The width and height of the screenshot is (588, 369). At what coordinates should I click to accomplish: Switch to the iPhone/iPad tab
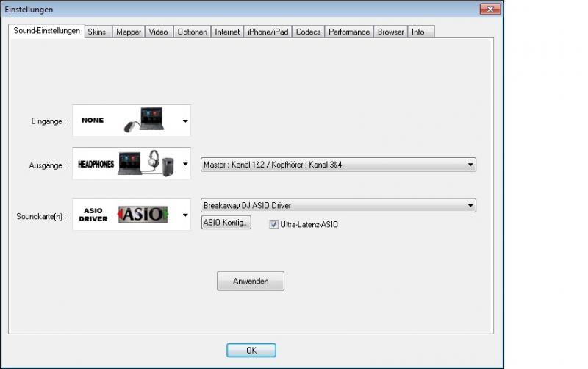[268, 32]
